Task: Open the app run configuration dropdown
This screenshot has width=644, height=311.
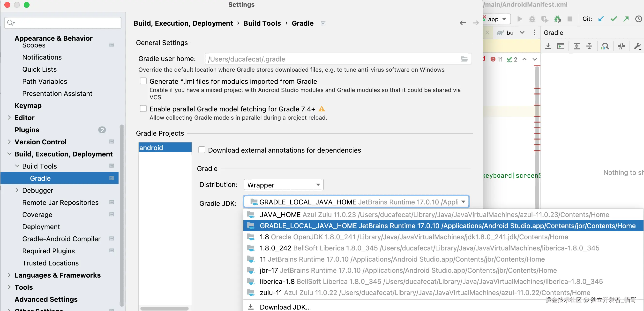Action: 496,19
